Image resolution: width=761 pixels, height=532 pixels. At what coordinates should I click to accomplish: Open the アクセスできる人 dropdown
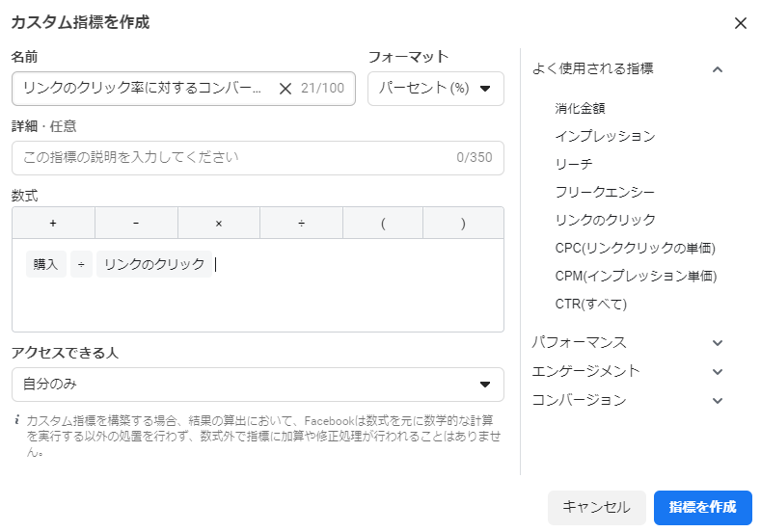pos(258,385)
